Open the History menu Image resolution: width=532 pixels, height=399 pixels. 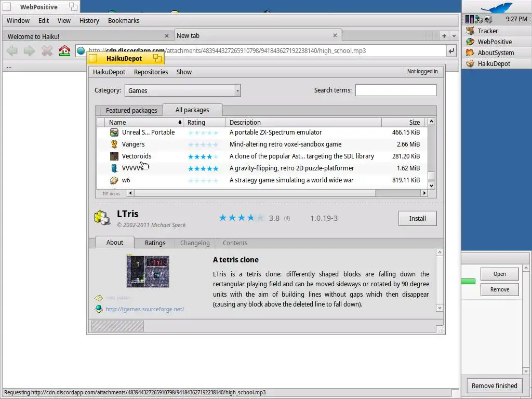[x=89, y=20]
